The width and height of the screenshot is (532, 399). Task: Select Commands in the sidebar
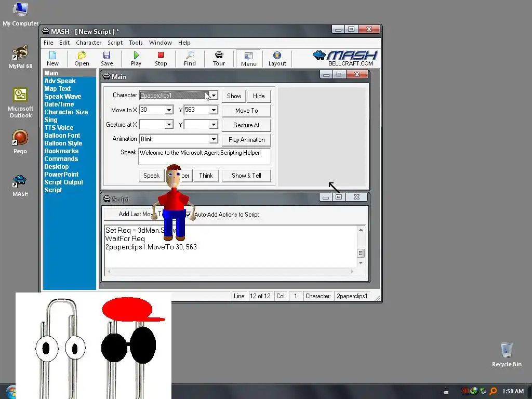click(61, 159)
